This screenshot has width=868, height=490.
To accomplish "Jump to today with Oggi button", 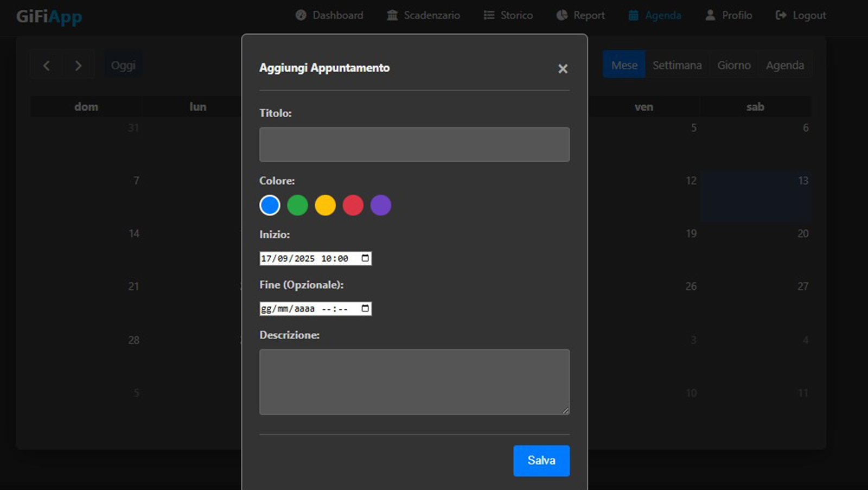I will [x=123, y=66].
